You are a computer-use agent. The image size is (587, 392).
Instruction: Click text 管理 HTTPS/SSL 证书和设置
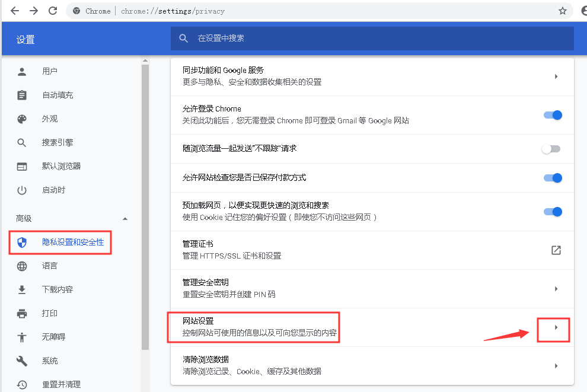point(232,256)
